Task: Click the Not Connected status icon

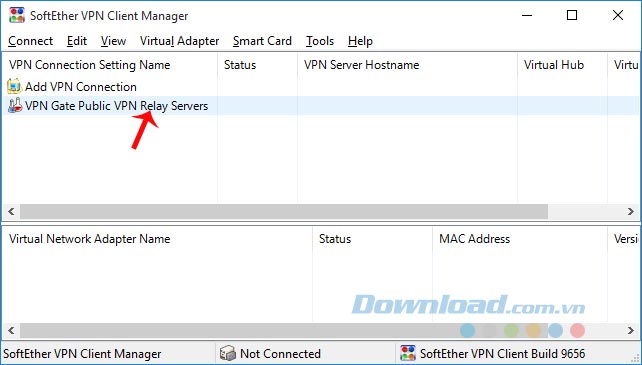Action: tap(227, 353)
